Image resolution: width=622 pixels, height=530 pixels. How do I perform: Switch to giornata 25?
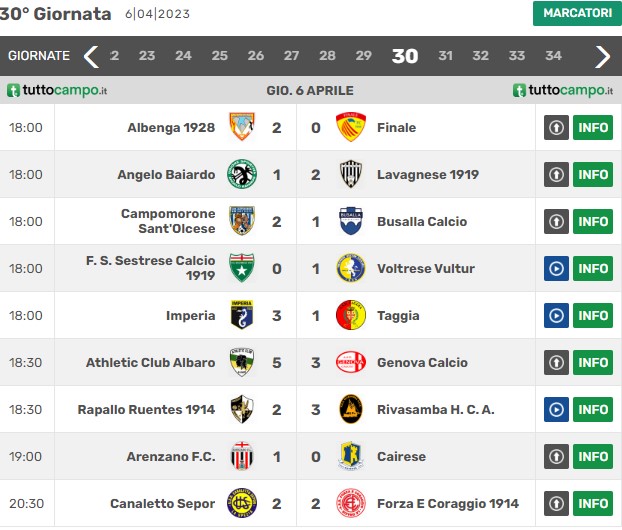tap(219, 56)
